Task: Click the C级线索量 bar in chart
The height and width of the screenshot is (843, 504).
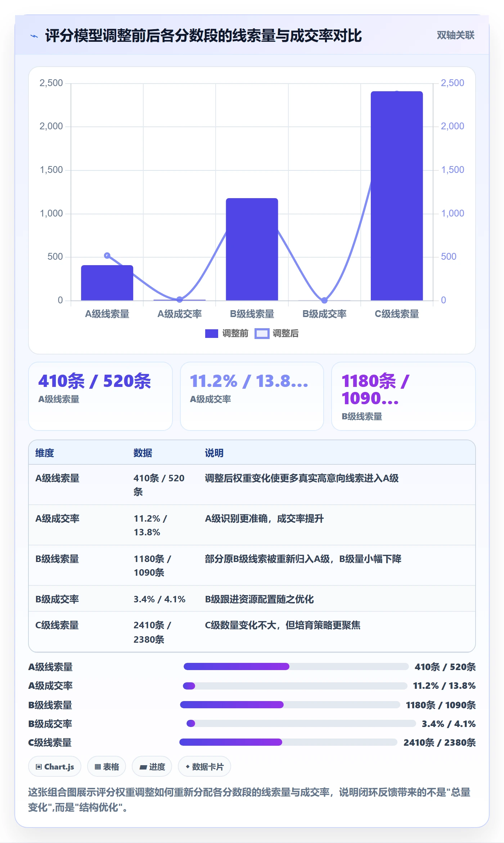Action: [397, 196]
